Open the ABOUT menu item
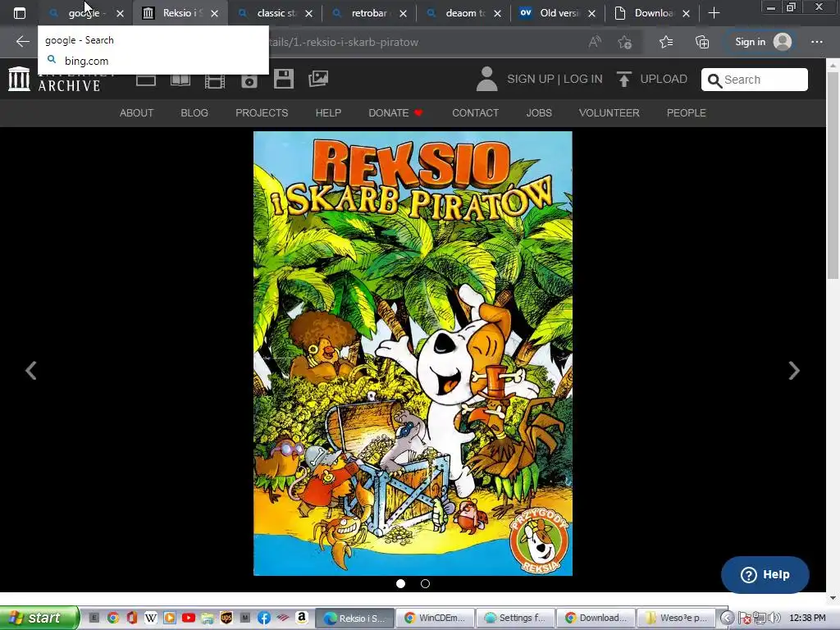Screen dimensions: 840x630 tap(137, 113)
